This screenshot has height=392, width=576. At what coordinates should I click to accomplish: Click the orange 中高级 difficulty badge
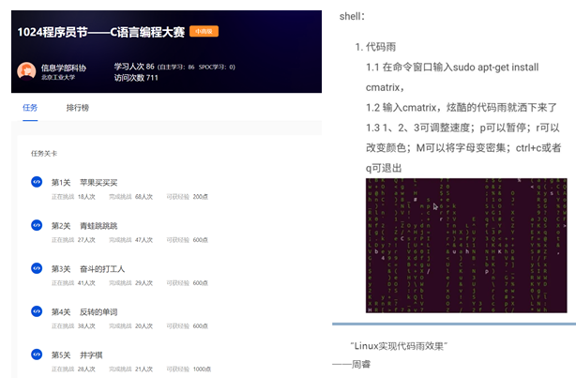click(x=204, y=32)
